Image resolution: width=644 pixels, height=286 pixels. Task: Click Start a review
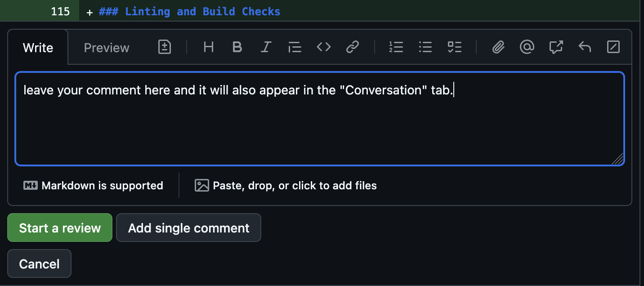(59, 228)
